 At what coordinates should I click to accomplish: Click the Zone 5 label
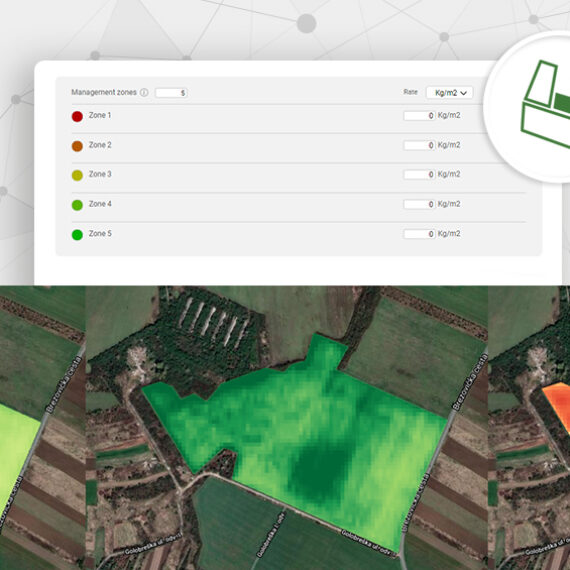click(x=100, y=233)
